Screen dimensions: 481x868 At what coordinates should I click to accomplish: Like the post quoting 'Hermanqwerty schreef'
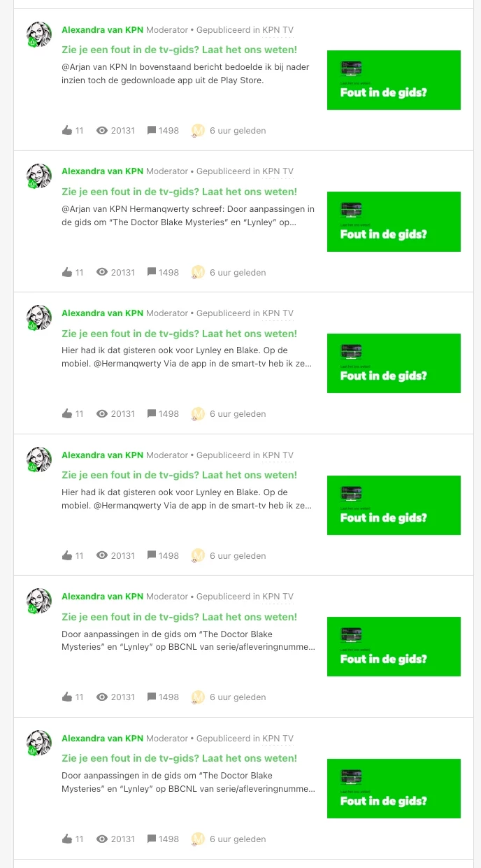[x=67, y=272]
